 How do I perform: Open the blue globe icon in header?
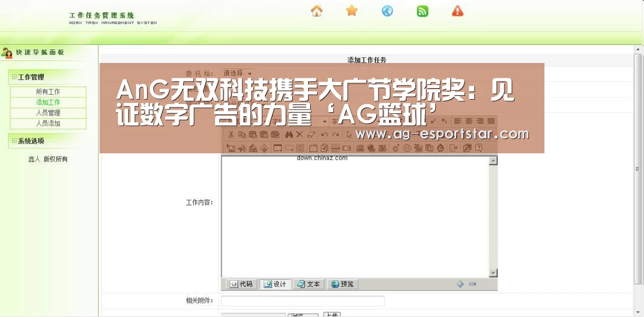click(387, 11)
